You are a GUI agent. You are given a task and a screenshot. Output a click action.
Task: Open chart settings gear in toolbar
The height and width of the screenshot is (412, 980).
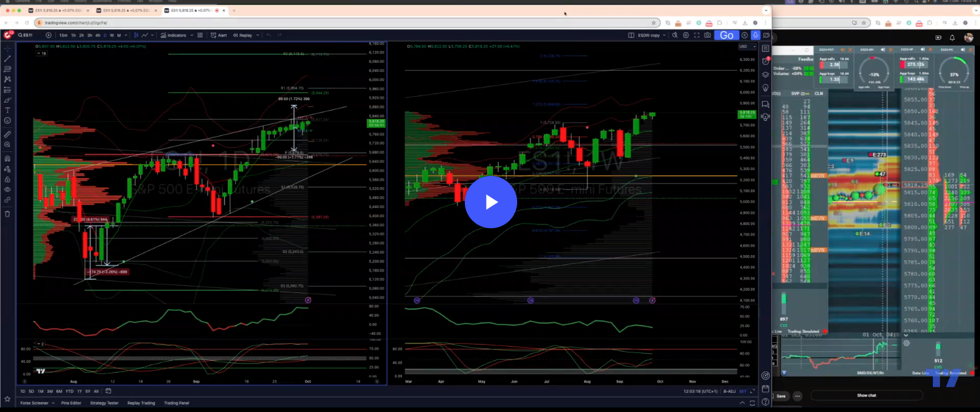[x=686, y=35]
